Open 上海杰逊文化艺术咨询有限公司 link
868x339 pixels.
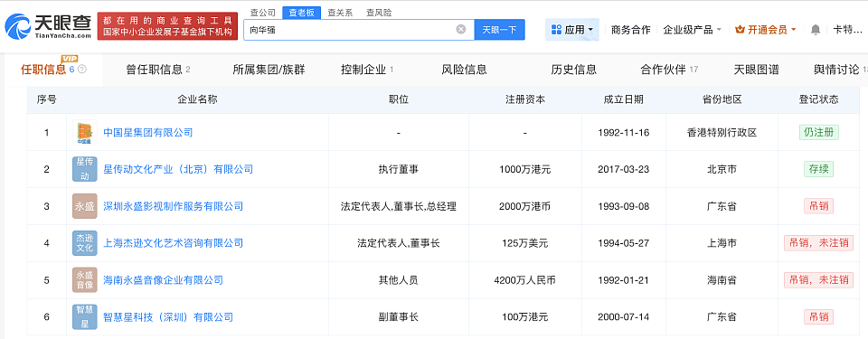[x=174, y=243]
